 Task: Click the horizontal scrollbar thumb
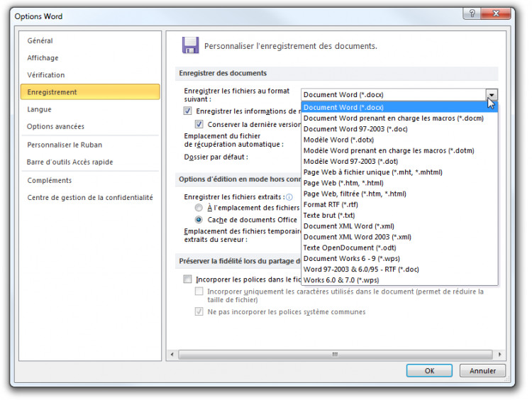336,355
